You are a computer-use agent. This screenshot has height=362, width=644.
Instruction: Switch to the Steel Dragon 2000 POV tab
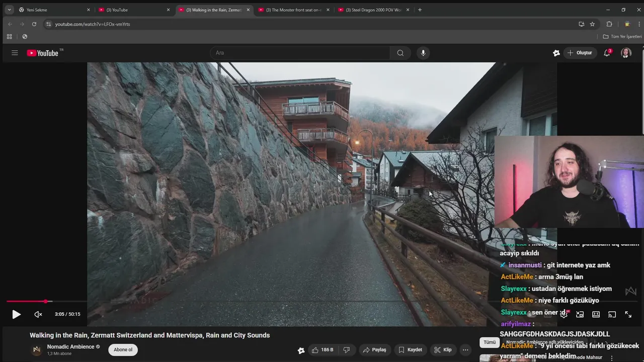[x=374, y=10]
